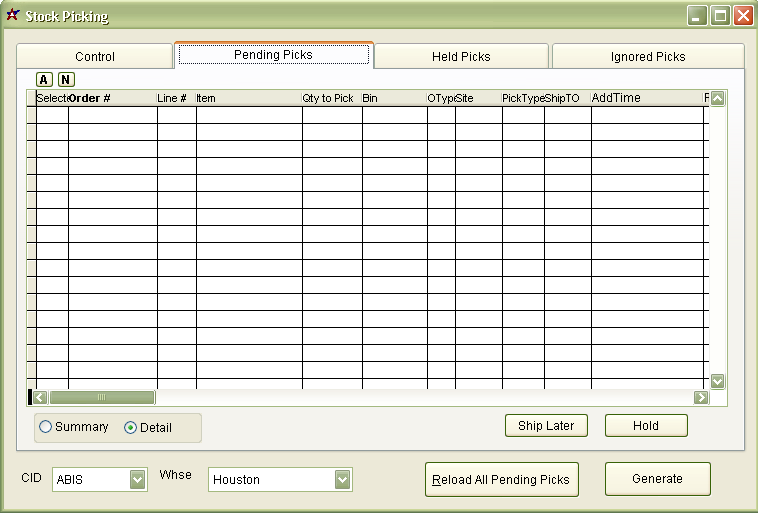Screen dimensions: 758x514
Task: Click Reload All Pending Picks
Action: [x=500, y=480]
